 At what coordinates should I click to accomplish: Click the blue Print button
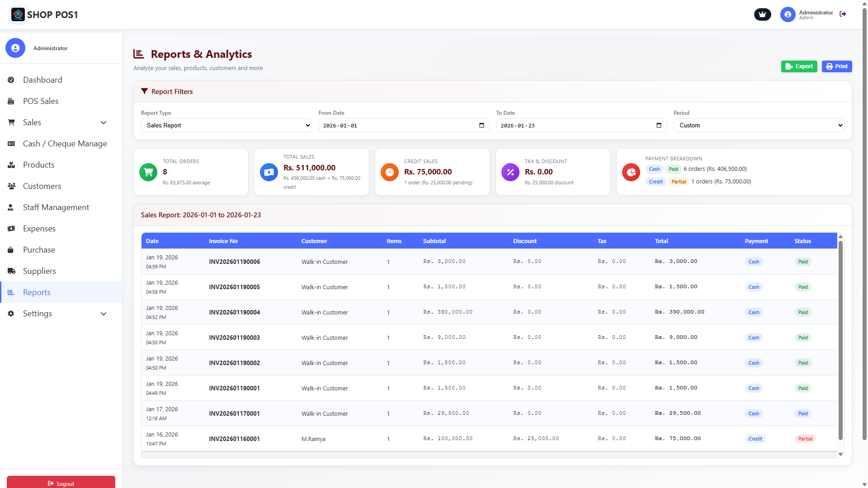[x=836, y=66]
